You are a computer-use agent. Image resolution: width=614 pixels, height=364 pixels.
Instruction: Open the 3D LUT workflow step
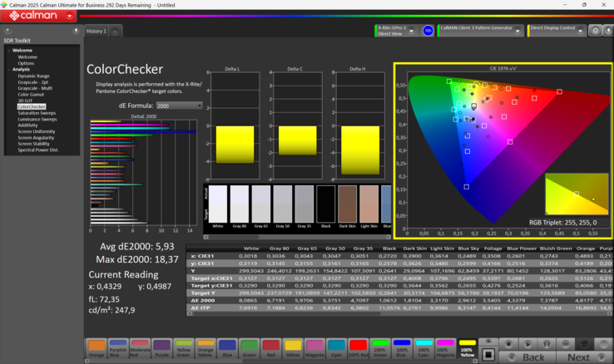click(25, 101)
